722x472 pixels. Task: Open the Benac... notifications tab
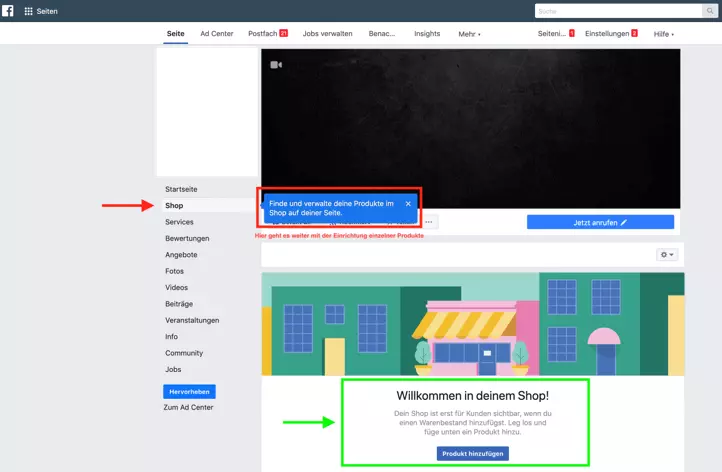[x=382, y=34]
